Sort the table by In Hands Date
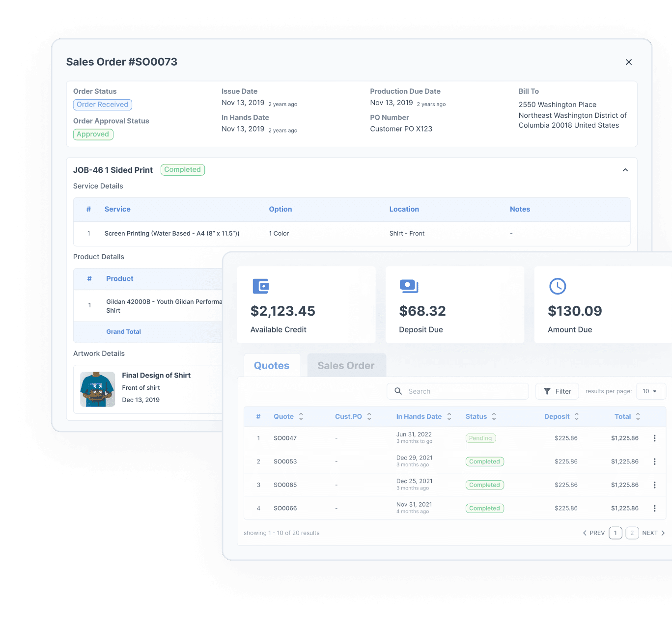672x623 pixels. click(448, 416)
